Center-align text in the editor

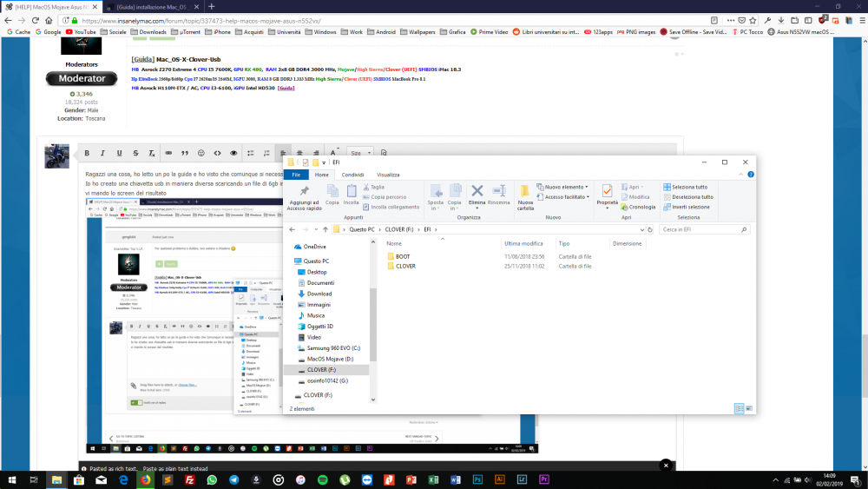point(299,154)
